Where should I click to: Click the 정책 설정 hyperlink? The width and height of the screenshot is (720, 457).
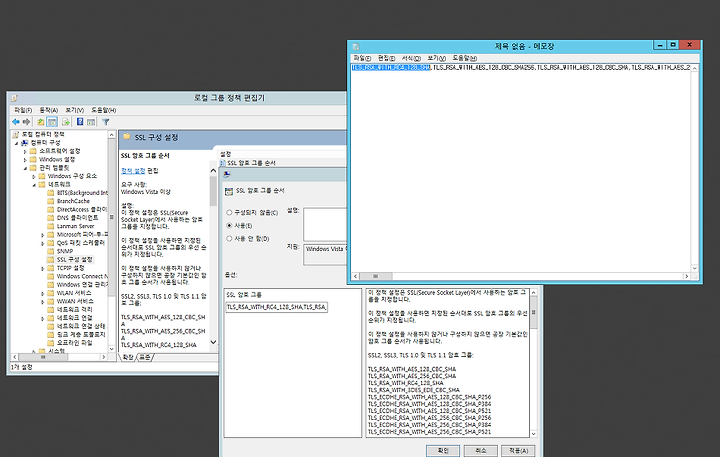[x=133, y=171]
